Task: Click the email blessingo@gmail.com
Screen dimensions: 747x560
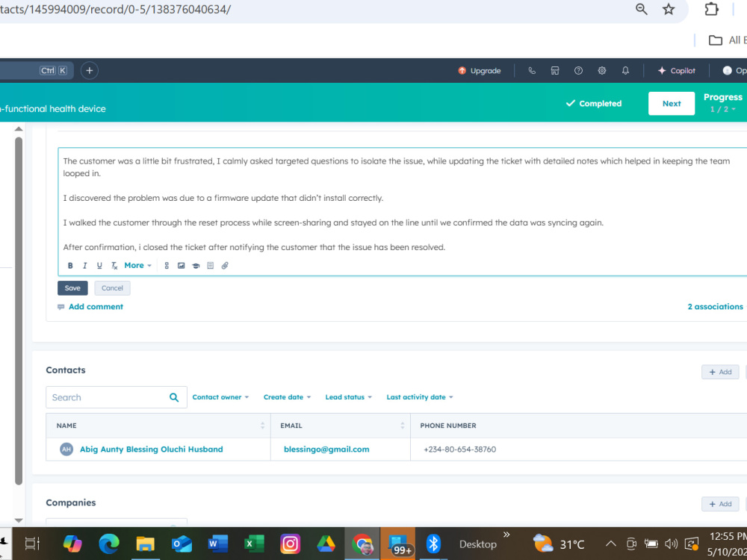Action: tap(326, 449)
